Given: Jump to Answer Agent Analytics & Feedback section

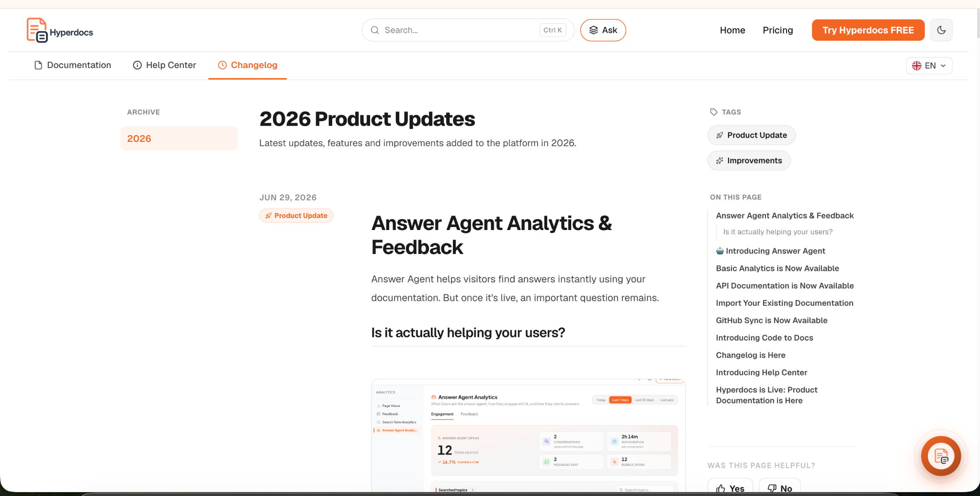Looking at the screenshot, I should (x=785, y=216).
